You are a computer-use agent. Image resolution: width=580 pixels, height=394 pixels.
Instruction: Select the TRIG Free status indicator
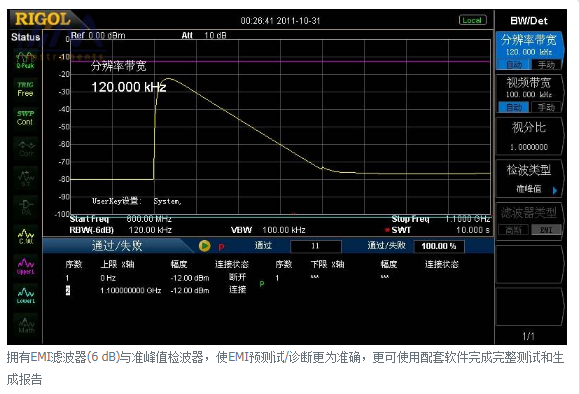(25, 89)
